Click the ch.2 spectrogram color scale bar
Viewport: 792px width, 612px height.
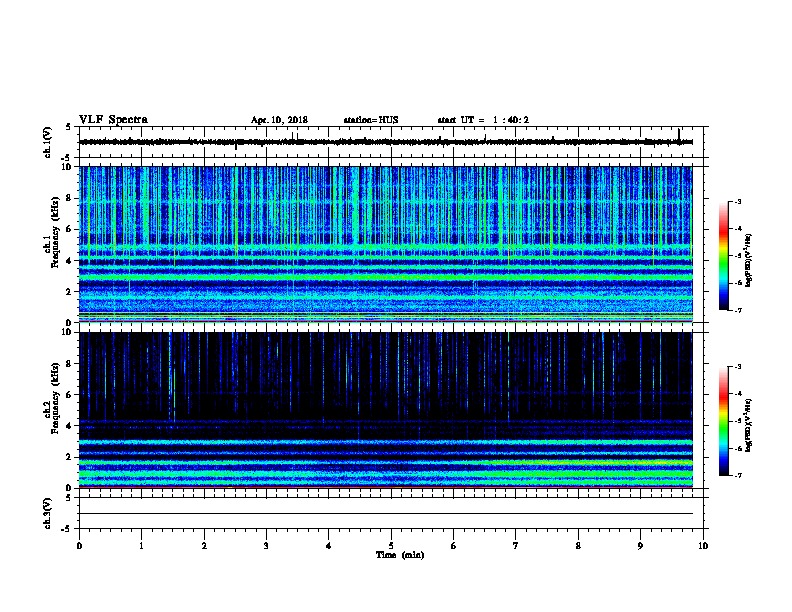pyautogui.click(x=723, y=421)
